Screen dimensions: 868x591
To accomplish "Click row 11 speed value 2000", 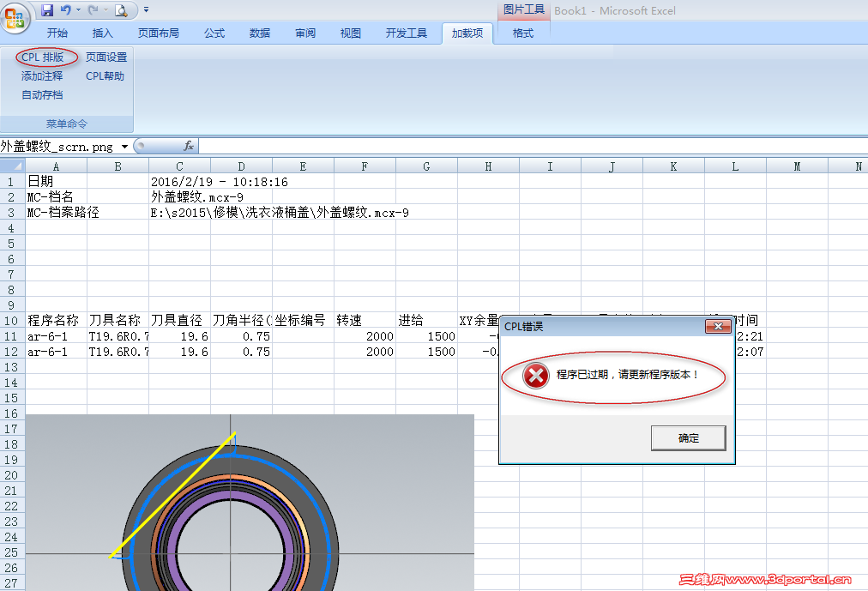I will [x=365, y=336].
